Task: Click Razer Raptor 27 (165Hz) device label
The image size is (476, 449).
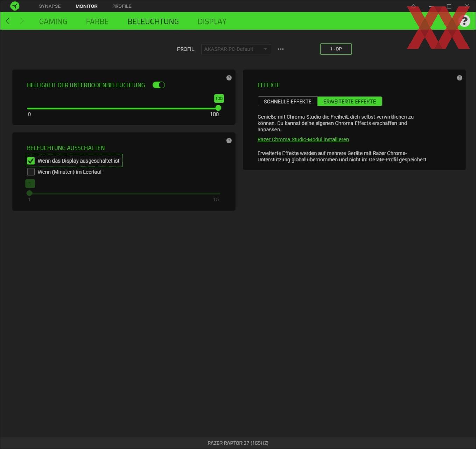Action: coord(238,443)
